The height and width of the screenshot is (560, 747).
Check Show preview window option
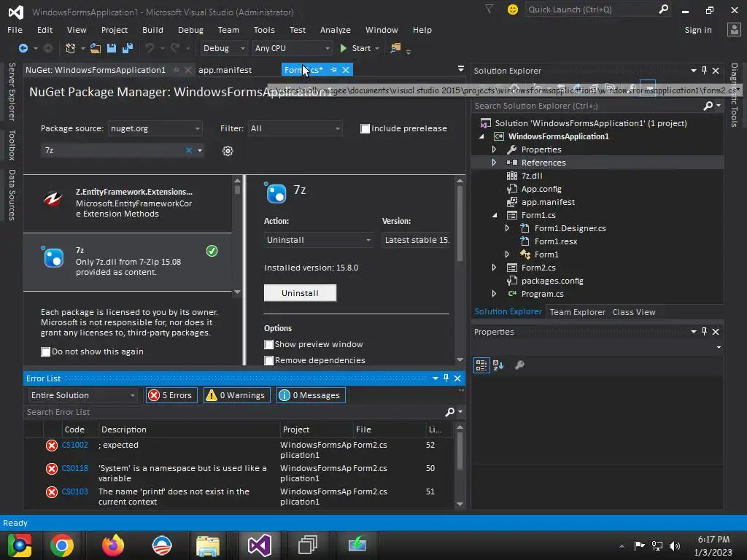coord(268,344)
